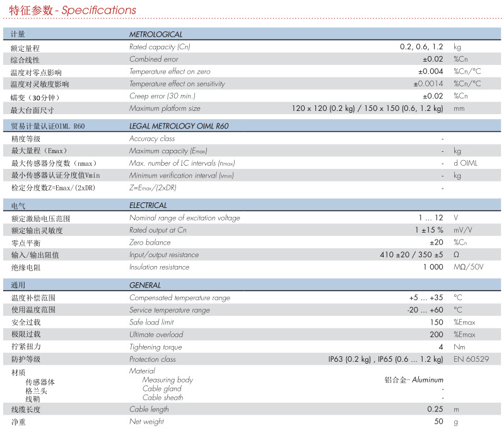Click the Safe load limit label

151,322
